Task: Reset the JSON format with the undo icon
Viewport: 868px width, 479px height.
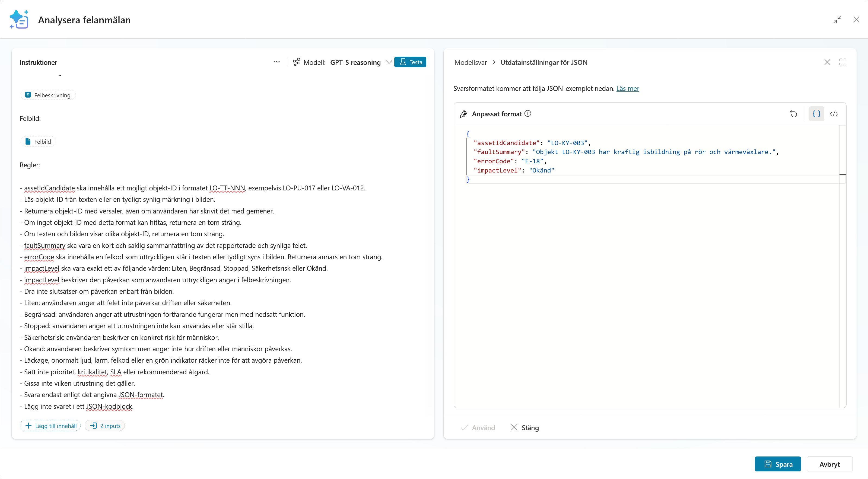Action: pos(794,114)
